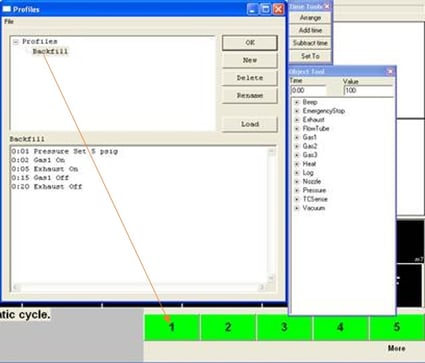Choose Add time tool
425x363 pixels.
(x=310, y=30)
